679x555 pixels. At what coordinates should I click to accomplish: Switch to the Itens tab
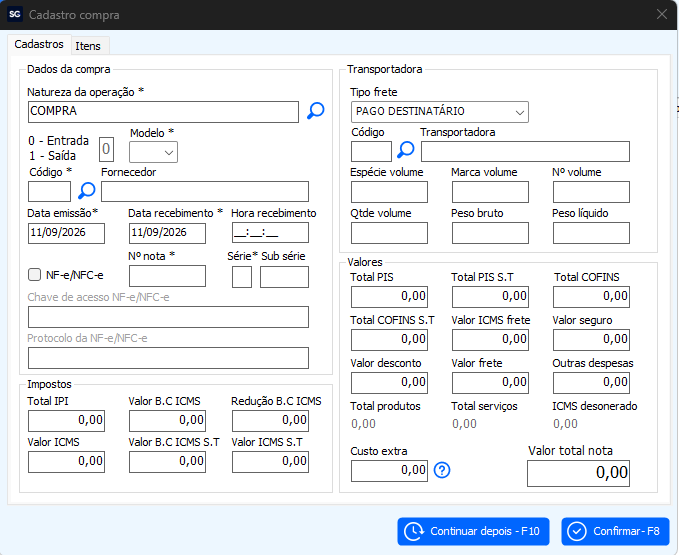point(88,46)
